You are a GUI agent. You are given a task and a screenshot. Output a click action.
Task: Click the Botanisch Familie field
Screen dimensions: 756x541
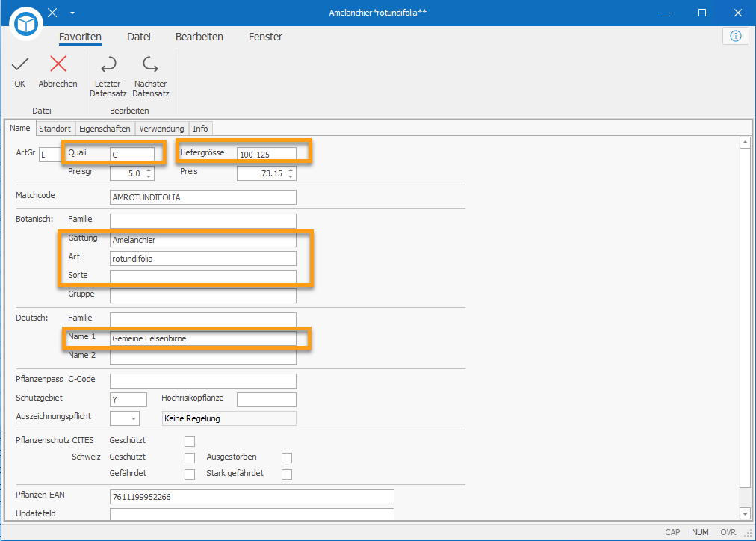coord(203,221)
